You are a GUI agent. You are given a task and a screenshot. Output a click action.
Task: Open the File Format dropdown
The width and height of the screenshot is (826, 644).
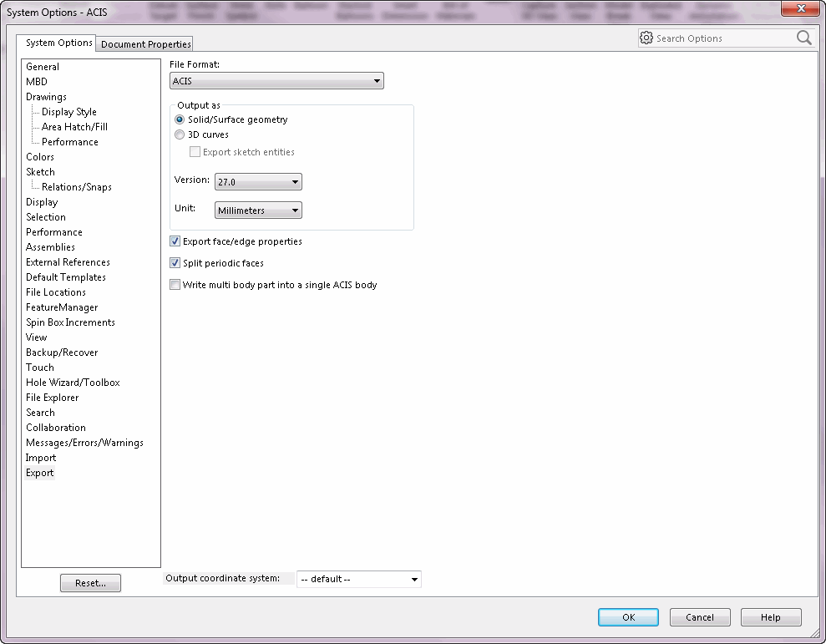(x=276, y=81)
